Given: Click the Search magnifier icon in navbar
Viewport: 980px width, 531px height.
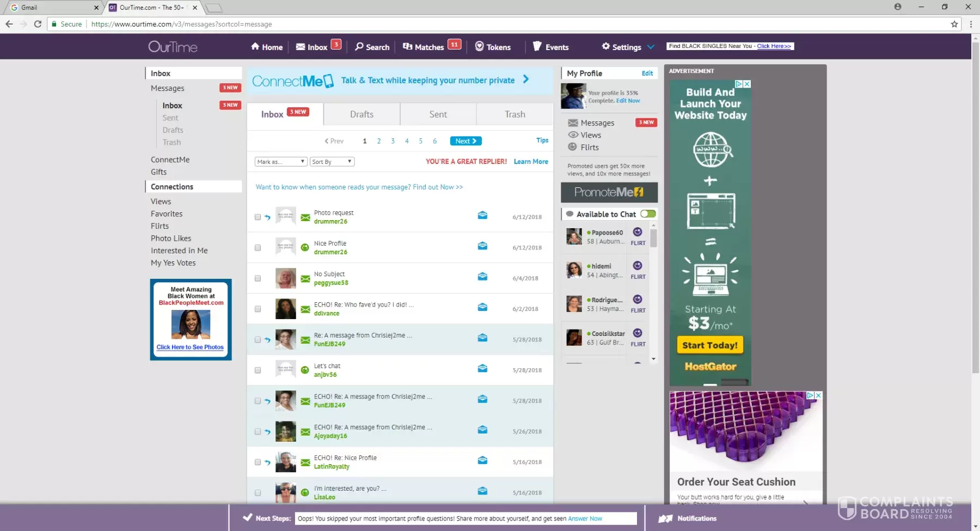Looking at the screenshot, I should [x=359, y=46].
